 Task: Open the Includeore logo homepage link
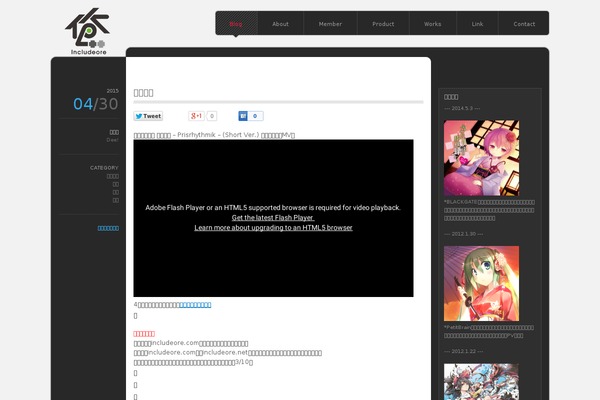pyautogui.click(x=88, y=32)
